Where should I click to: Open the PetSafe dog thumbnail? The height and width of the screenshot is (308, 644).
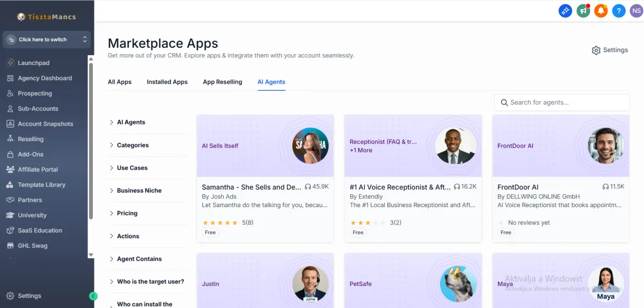click(458, 284)
